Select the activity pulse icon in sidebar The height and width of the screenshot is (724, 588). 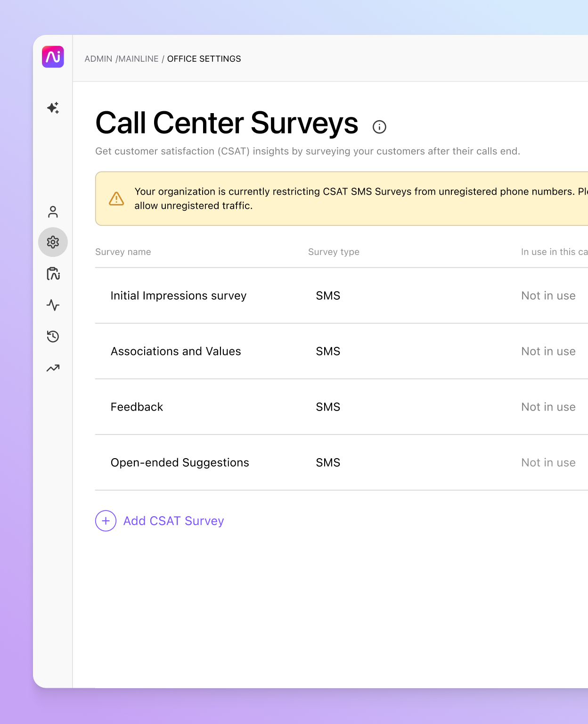pyautogui.click(x=53, y=305)
